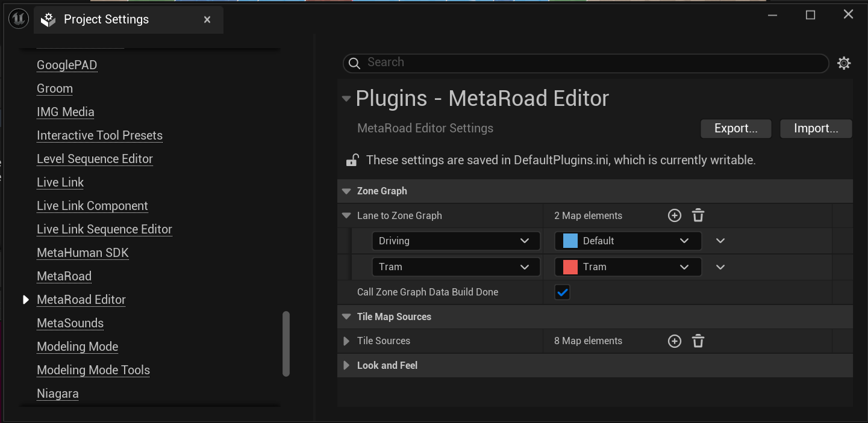Expand the Look and Feel section
Screen dimensions: 868x423
point(346,365)
